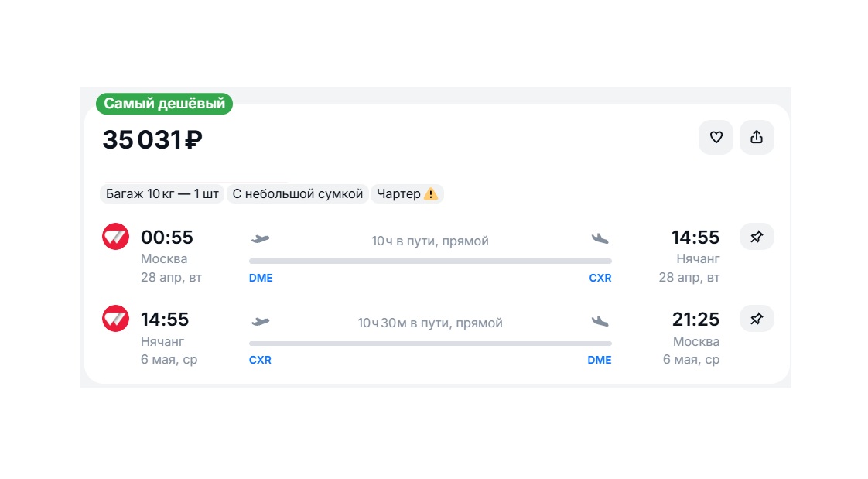Click the return flight airline logo

coord(116,319)
